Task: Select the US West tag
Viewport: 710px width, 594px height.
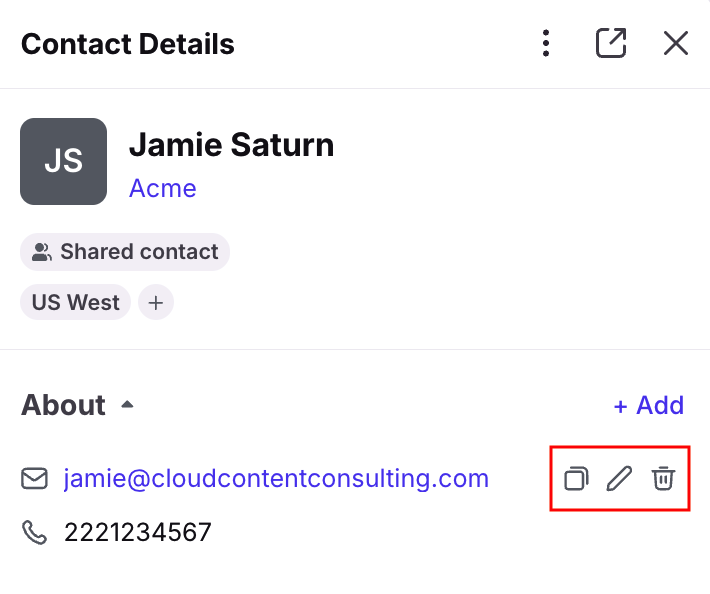Action: [x=76, y=302]
